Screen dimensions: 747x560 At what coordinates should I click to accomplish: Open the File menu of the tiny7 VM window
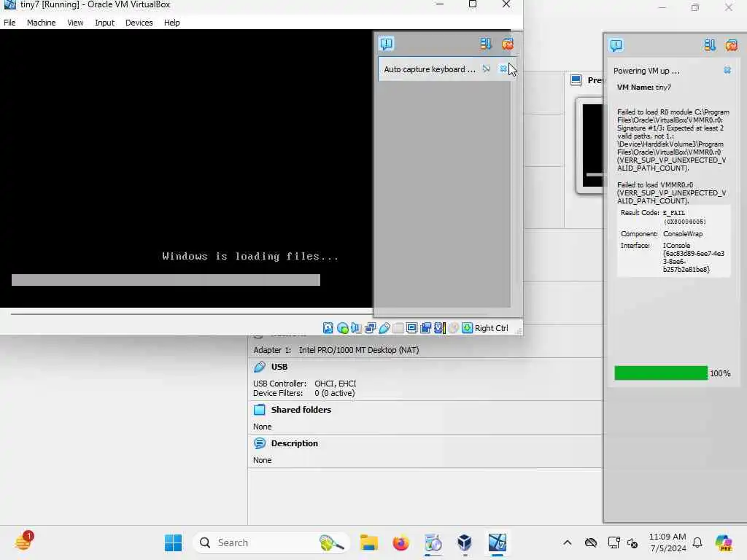tap(9, 23)
